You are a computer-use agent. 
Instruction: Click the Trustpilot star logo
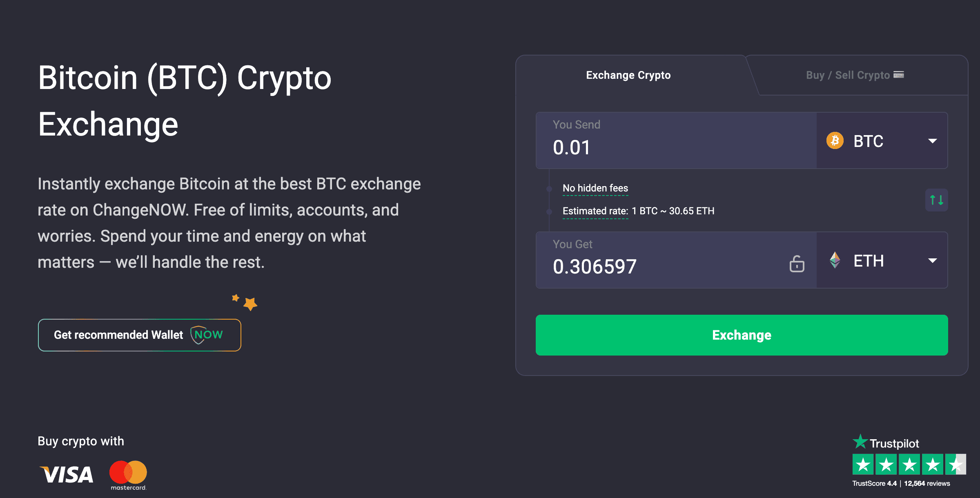pos(860,442)
